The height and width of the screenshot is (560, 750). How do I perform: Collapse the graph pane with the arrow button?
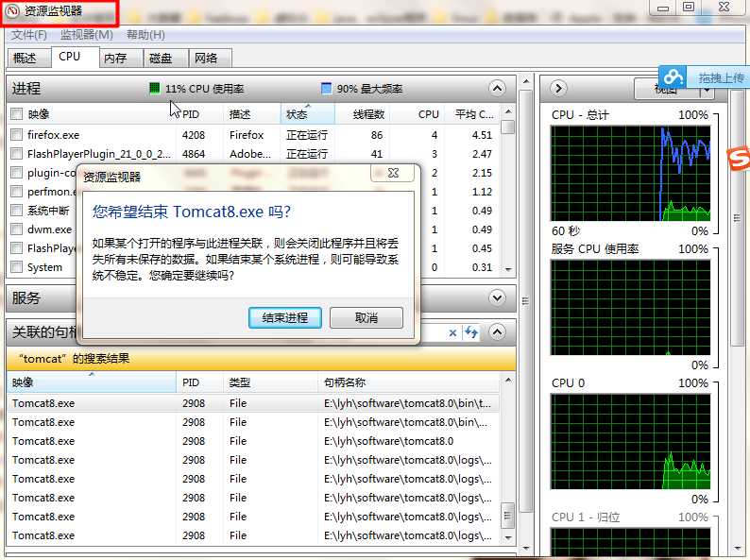point(558,89)
